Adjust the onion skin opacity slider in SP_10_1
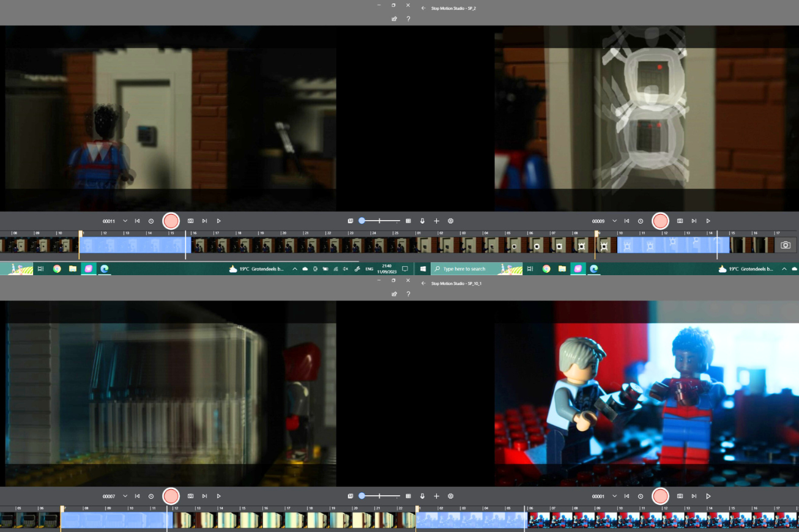The height and width of the screenshot is (532, 799). click(x=380, y=497)
